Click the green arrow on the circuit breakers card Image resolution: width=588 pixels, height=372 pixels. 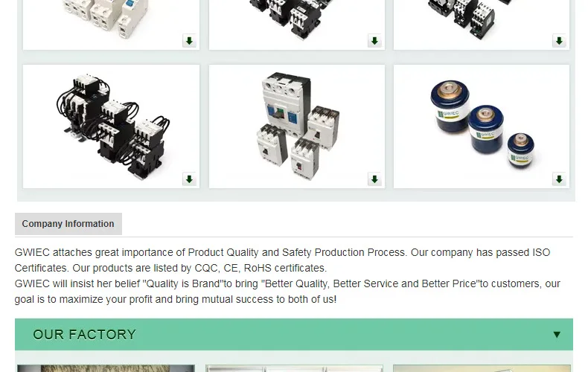coord(374,179)
